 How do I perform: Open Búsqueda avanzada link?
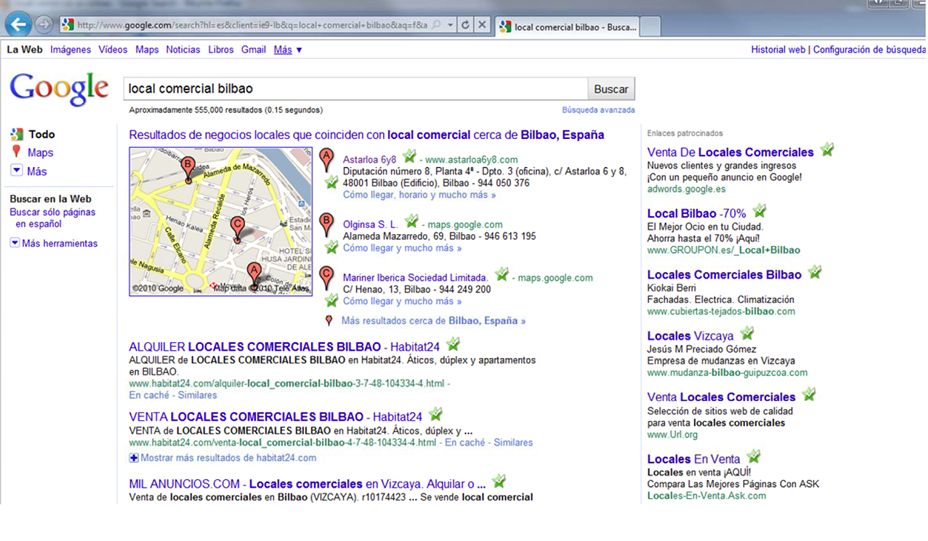click(x=598, y=110)
